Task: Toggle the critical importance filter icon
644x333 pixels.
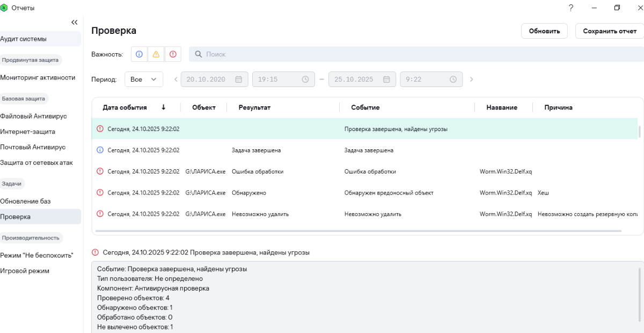Action: (x=173, y=54)
